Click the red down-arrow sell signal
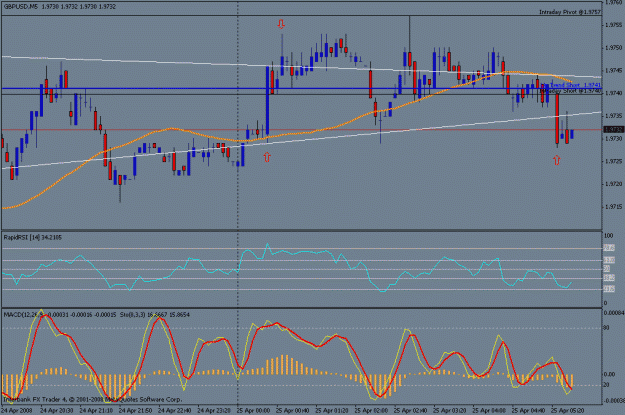 click(281, 24)
